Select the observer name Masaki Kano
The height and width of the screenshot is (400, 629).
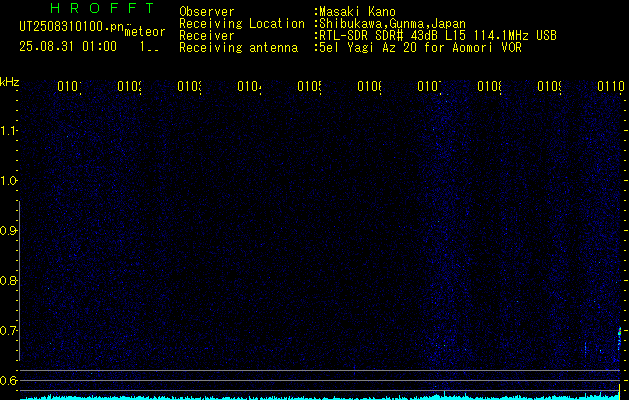coord(357,12)
